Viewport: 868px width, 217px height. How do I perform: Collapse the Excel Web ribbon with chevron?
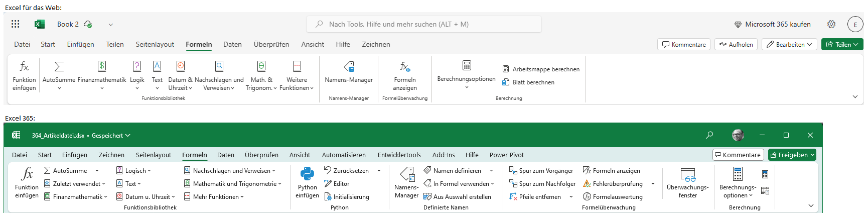pos(855,96)
